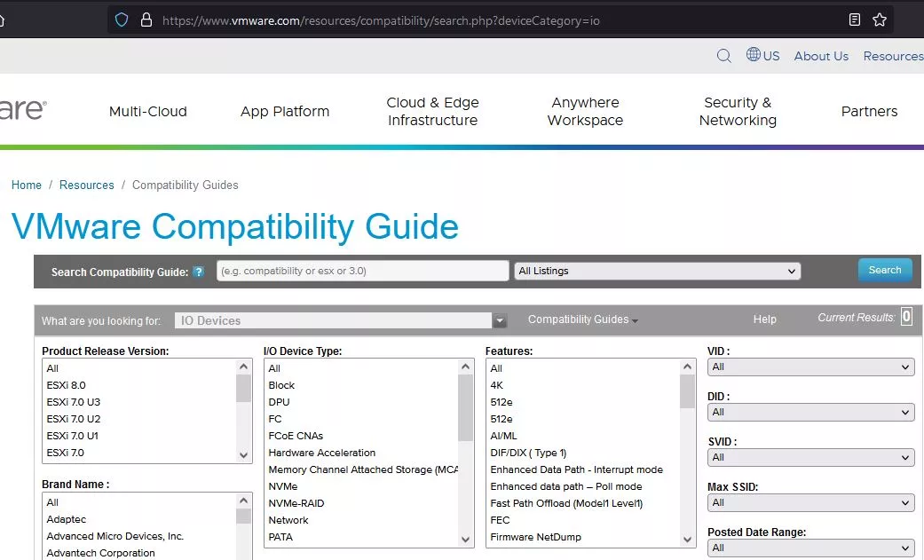Expand the Compatibility Guides menu
This screenshot has width=924, height=560.
tap(582, 319)
